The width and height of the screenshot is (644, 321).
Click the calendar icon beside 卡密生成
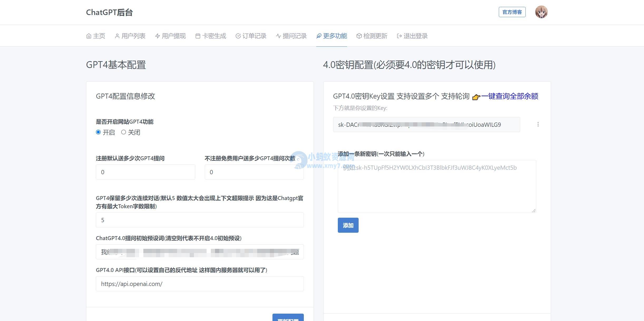point(198,36)
